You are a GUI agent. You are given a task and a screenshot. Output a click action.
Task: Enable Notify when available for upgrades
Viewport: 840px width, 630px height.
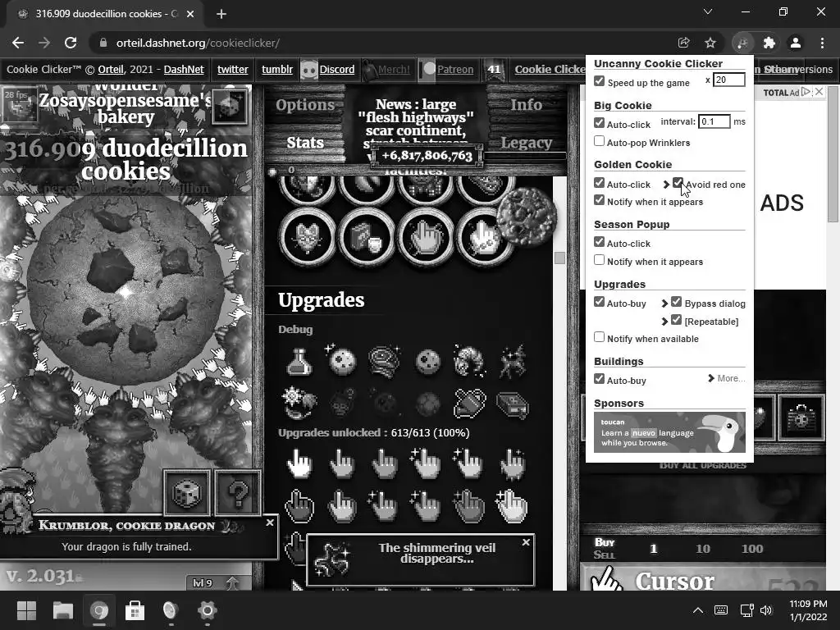click(x=600, y=337)
